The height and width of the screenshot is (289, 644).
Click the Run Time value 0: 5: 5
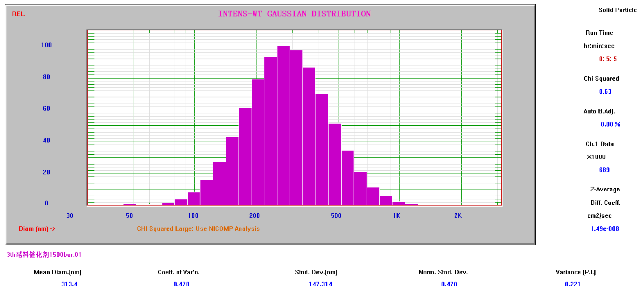click(x=607, y=59)
